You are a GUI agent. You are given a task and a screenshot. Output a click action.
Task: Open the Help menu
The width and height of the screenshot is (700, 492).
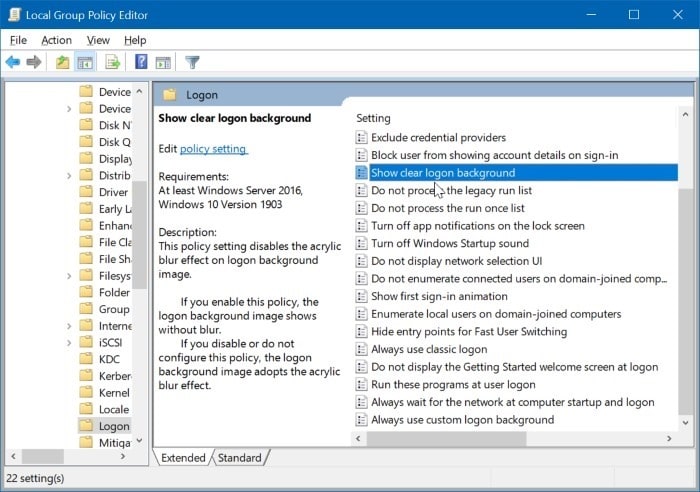coord(135,40)
